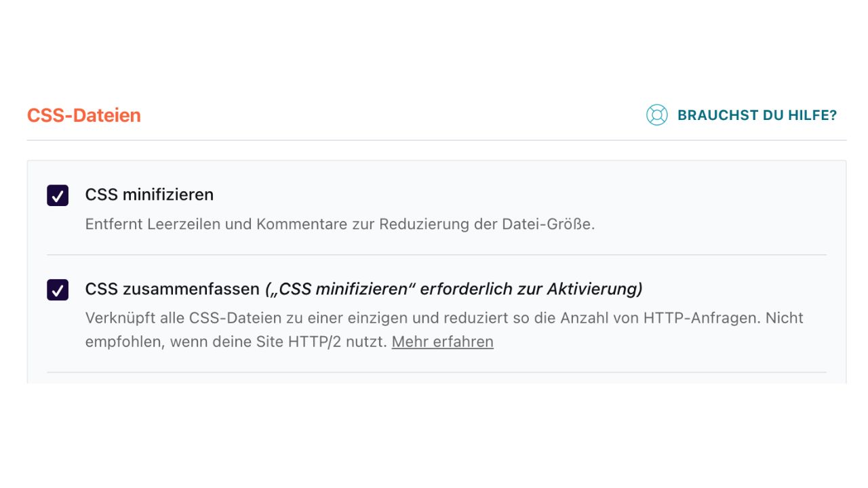Click the lifebuoy help icon
868x488 pixels.
point(656,115)
